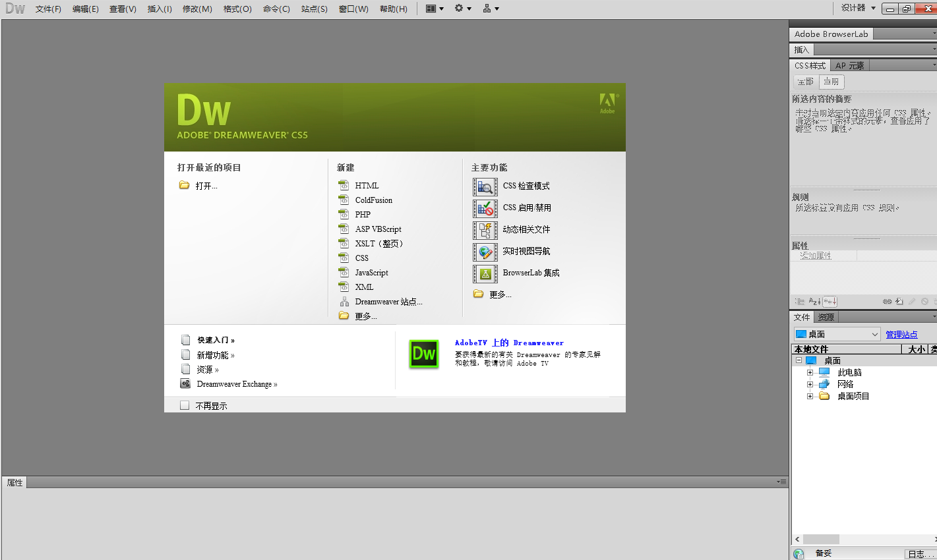Image resolution: width=937 pixels, height=560 pixels.
Task: Click the BrowserLab 集成 feature icon
Action: (x=485, y=273)
